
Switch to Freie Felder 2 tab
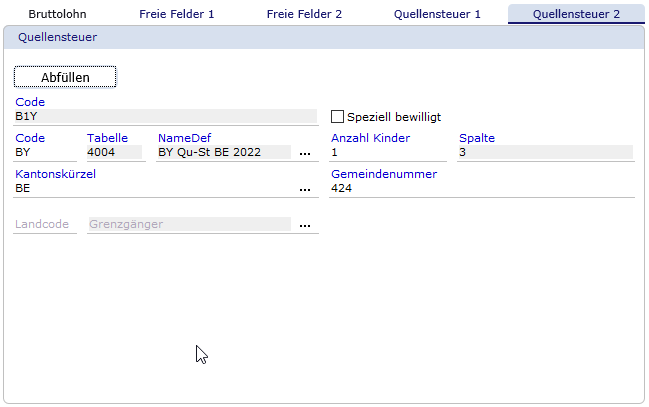pyautogui.click(x=304, y=15)
